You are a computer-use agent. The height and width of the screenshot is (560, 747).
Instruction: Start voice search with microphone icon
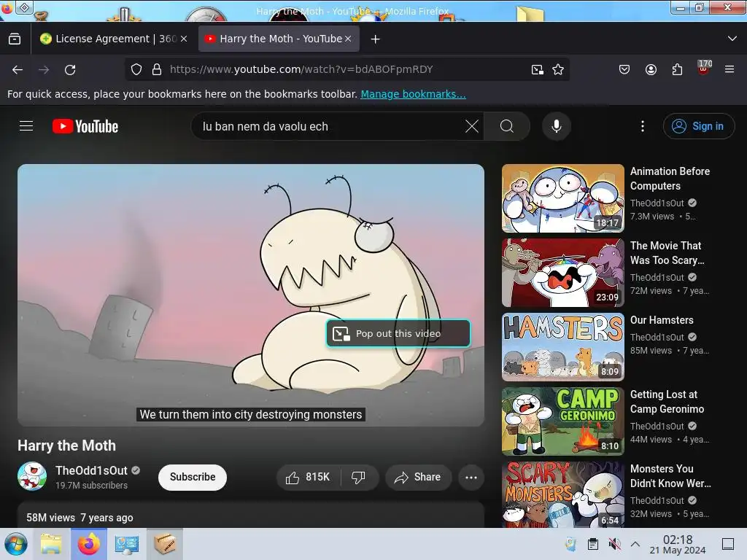(556, 126)
